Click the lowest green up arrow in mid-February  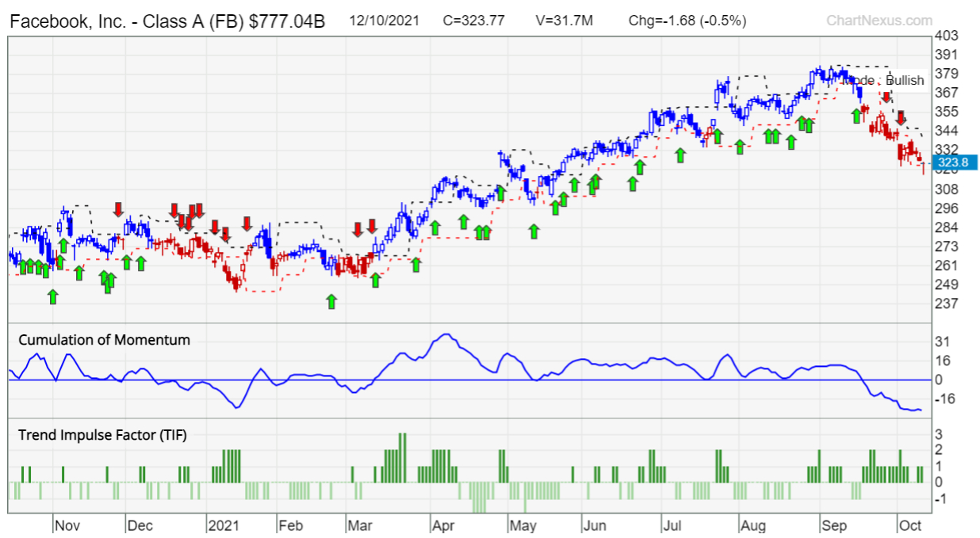click(x=331, y=301)
